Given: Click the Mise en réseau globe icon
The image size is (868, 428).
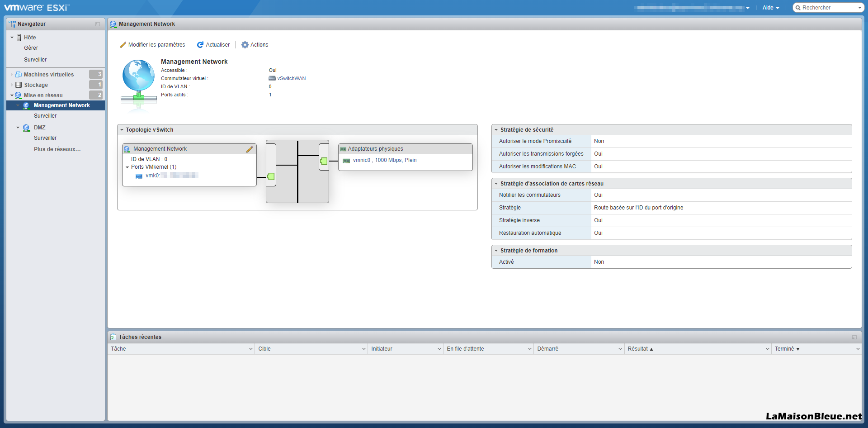Looking at the screenshot, I should point(18,95).
